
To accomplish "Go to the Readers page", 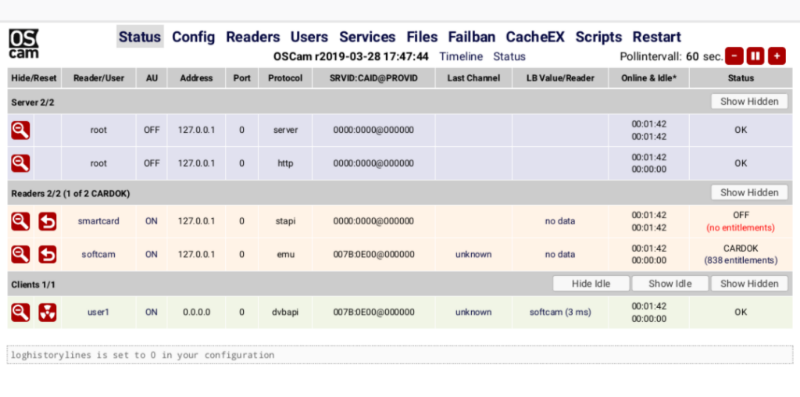I will (253, 37).
